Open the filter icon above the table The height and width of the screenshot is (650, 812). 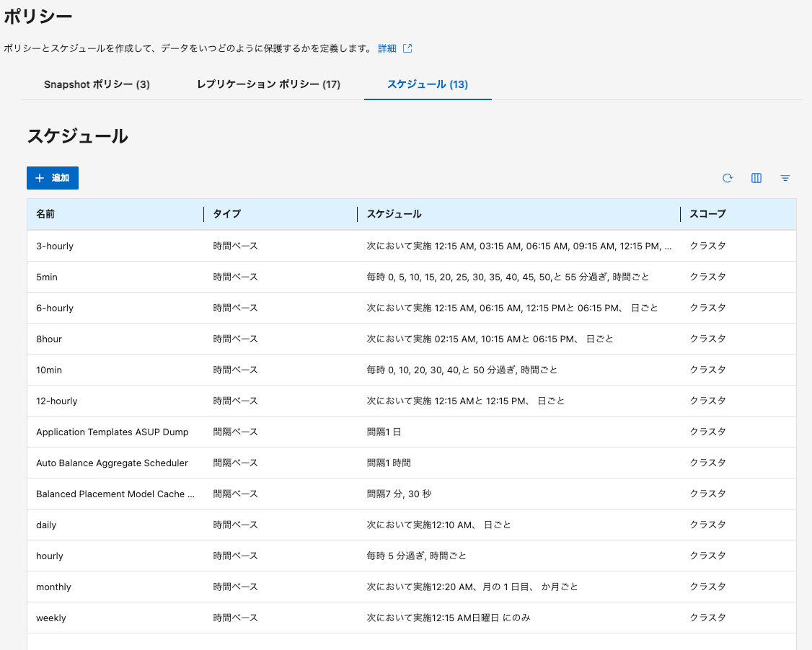(x=785, y=178)
